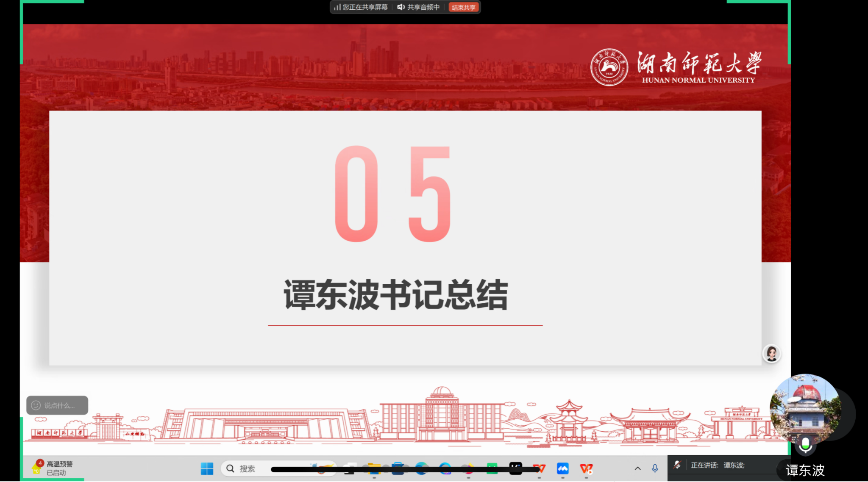
Task: Click the 谭东波书记总结 slide title
Action: point(395,295)
